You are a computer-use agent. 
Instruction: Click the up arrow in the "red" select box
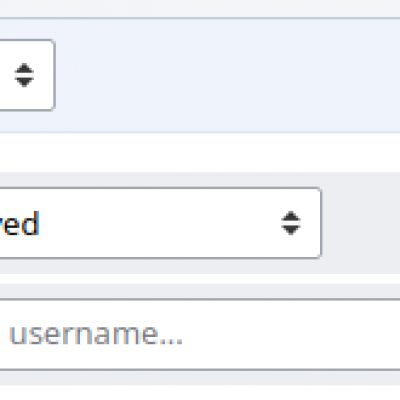coord(291,216)
